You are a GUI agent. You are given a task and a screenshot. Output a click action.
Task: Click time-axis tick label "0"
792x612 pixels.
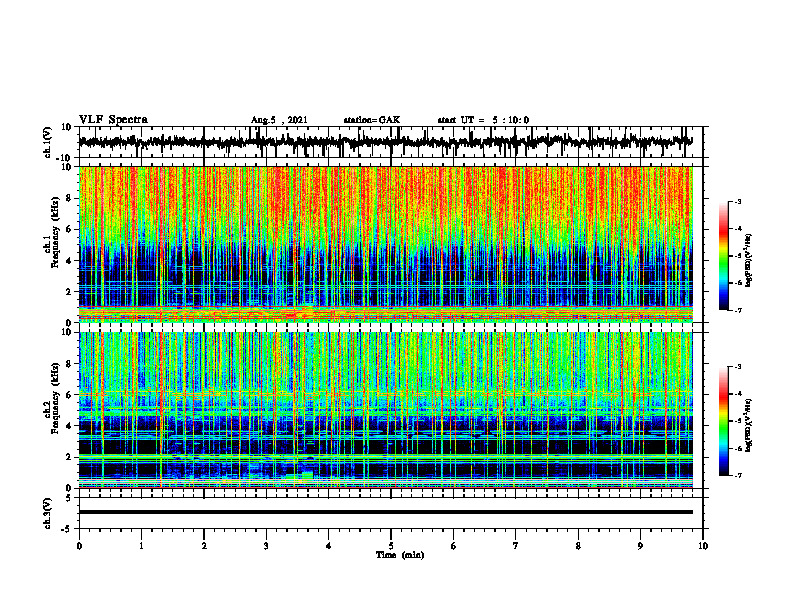(79, 546)
